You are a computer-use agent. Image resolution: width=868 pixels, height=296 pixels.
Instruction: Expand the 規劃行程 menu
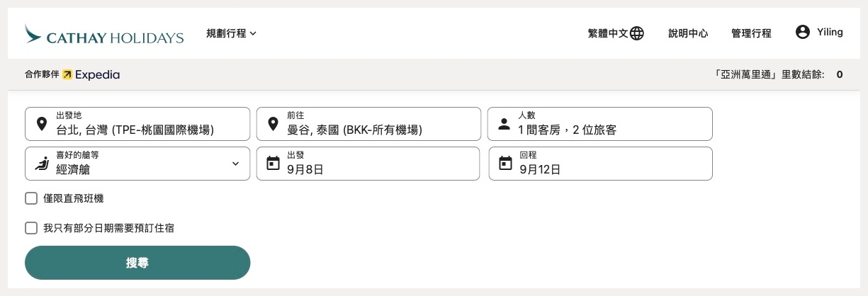[x=231, y=33]
